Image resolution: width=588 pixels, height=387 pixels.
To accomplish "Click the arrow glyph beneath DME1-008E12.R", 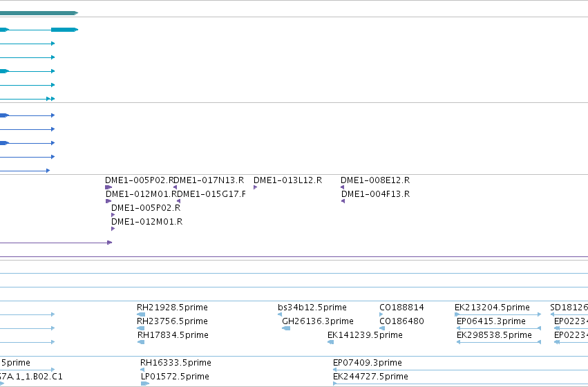I will [x=342, y=187].
